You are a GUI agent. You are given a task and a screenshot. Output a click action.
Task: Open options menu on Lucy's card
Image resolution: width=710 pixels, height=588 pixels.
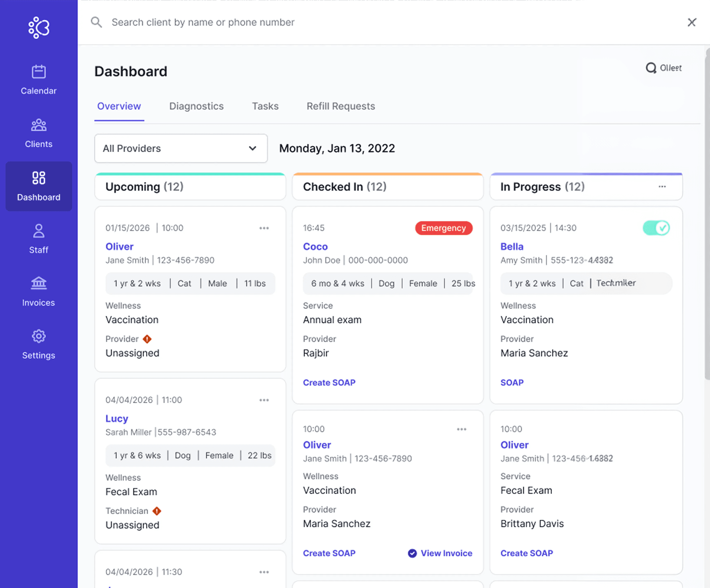[x=264, y=400]
